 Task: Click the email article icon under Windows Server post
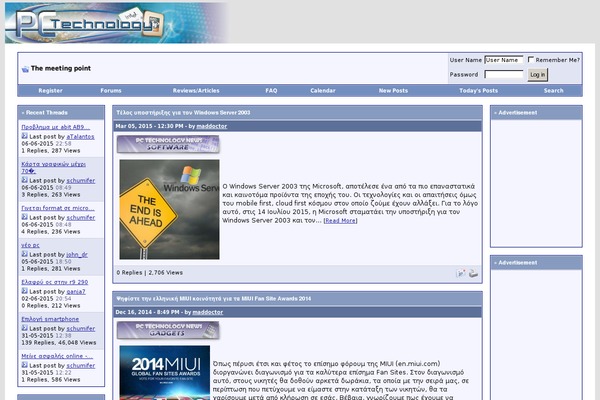pos(461,273)
